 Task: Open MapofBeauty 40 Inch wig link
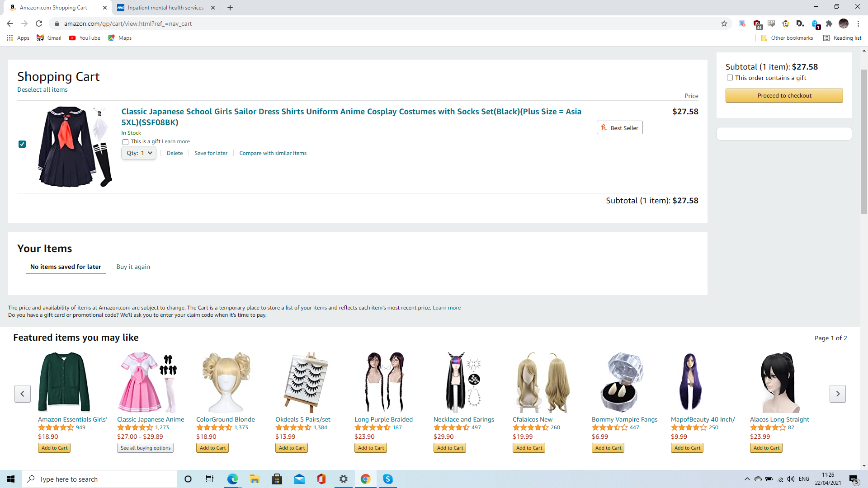tap(703, 419)
